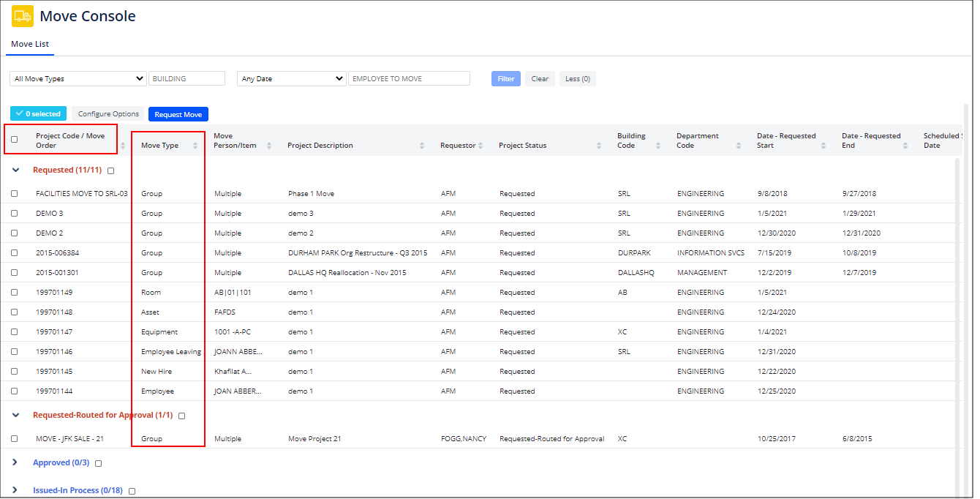Click the Requested-Routed for Approval (1/1) title
This screenshot has height=499, width=980.
[102, 415]
